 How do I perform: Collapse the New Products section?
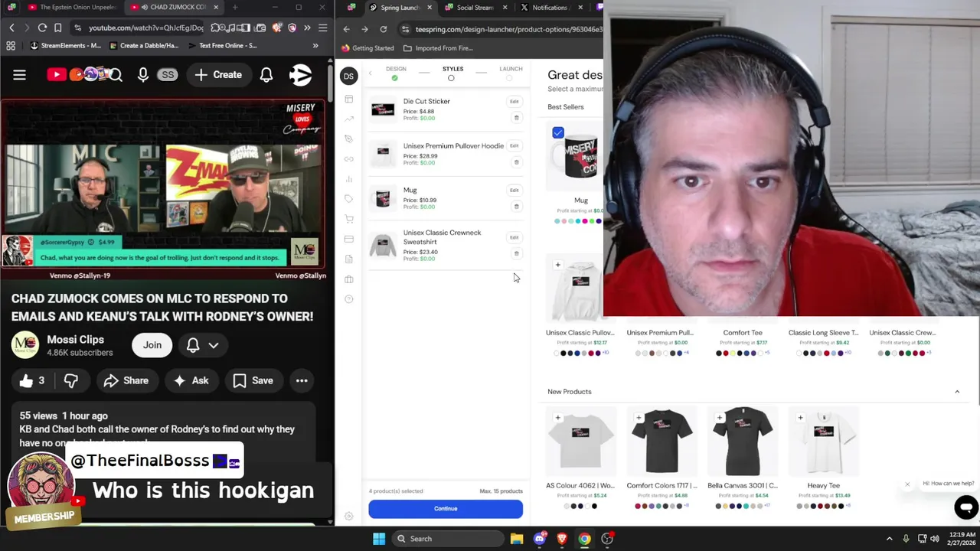pyautogui.click(x=957, y=392)
